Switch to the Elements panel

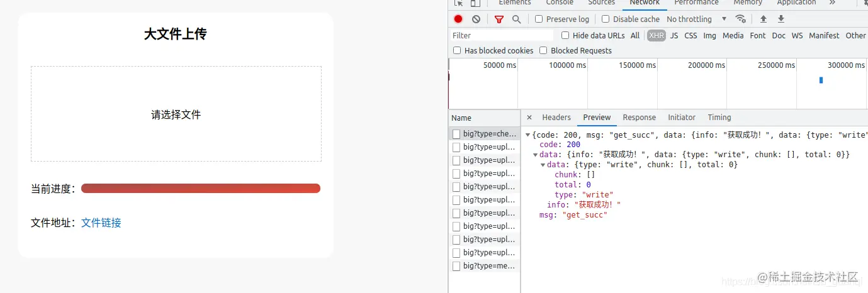tap(515, 3)
